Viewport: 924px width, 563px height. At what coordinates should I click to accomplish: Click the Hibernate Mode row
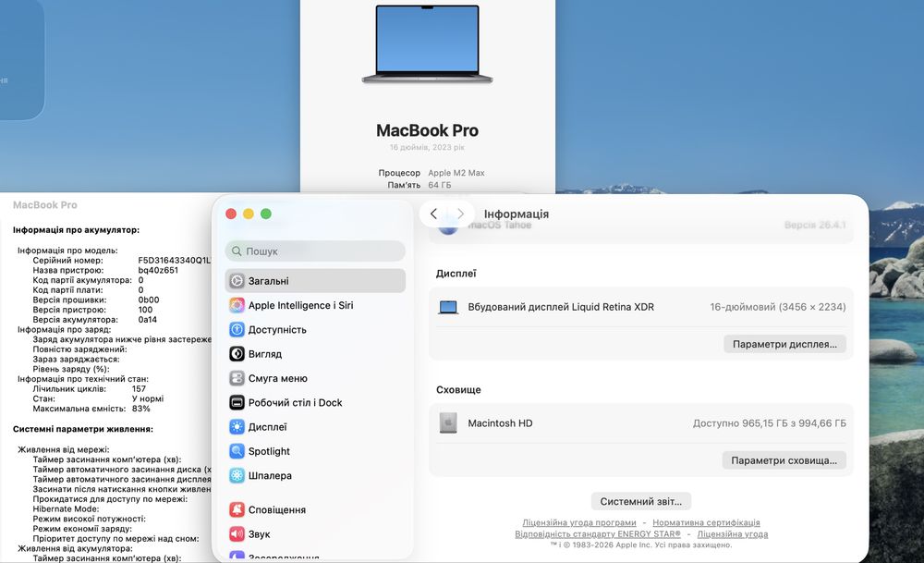pyautogui.click(x=66, y=508)
